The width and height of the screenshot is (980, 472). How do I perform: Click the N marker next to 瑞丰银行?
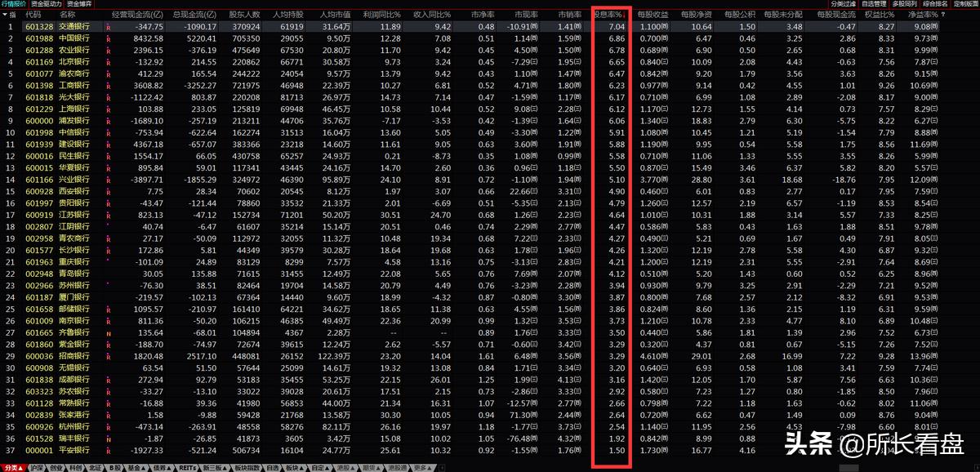point(109,438)
